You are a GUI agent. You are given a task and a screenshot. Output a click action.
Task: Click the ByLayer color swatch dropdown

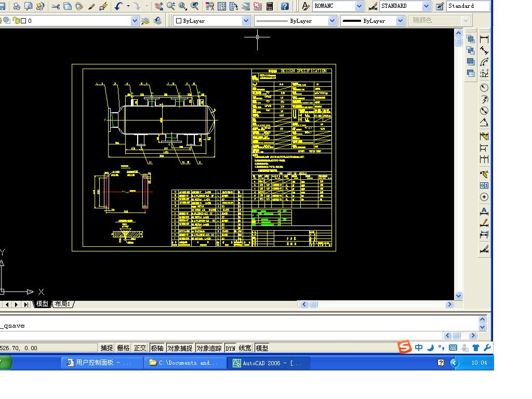(x=246, y=21)
